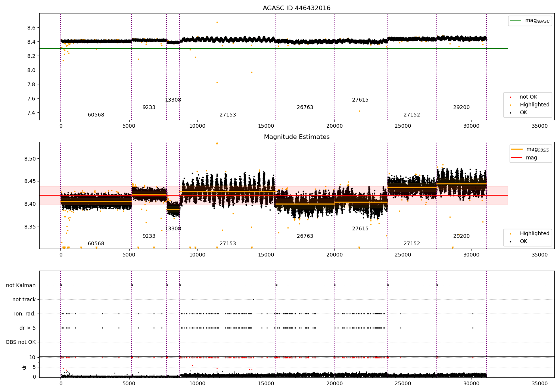Viewport: 560px width, 392px height.
Task: Click the lowest orange outlier in the top plot
Action: pyautogui.click(x=359, y=111)
